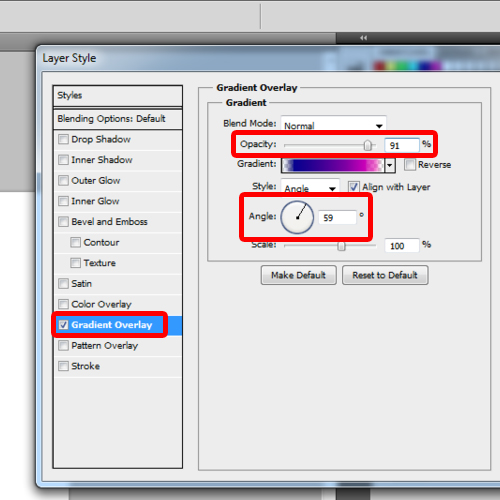500x500 pixels.
Task: Enable the Drop Shadow checkbox
Action: pos(63,139)
